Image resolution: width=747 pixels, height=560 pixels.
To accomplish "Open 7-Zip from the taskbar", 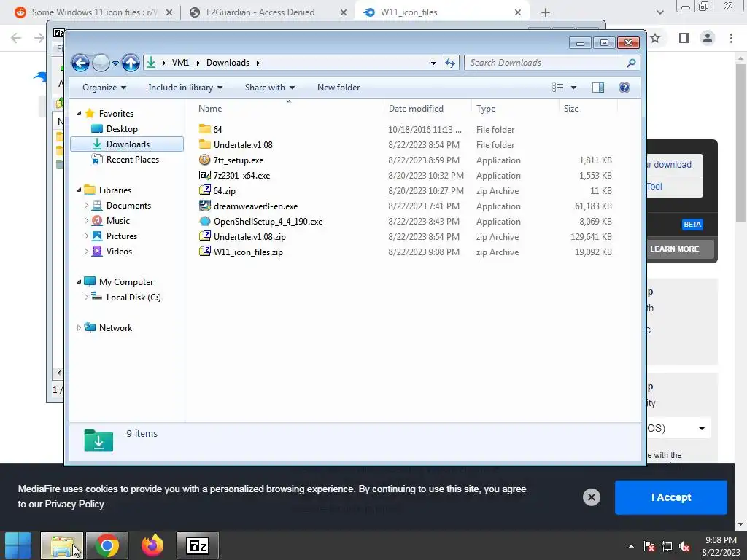I will pos(198,545).
